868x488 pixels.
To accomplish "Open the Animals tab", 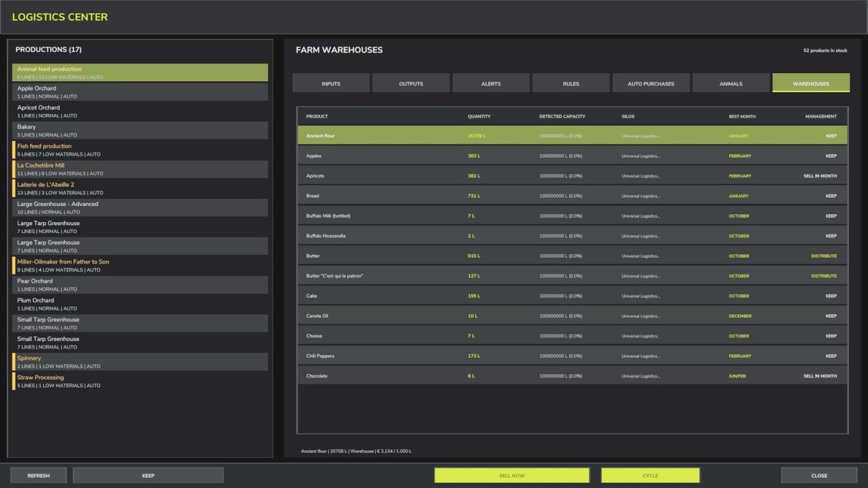I will pyautogui.click(x=731, y=83).
